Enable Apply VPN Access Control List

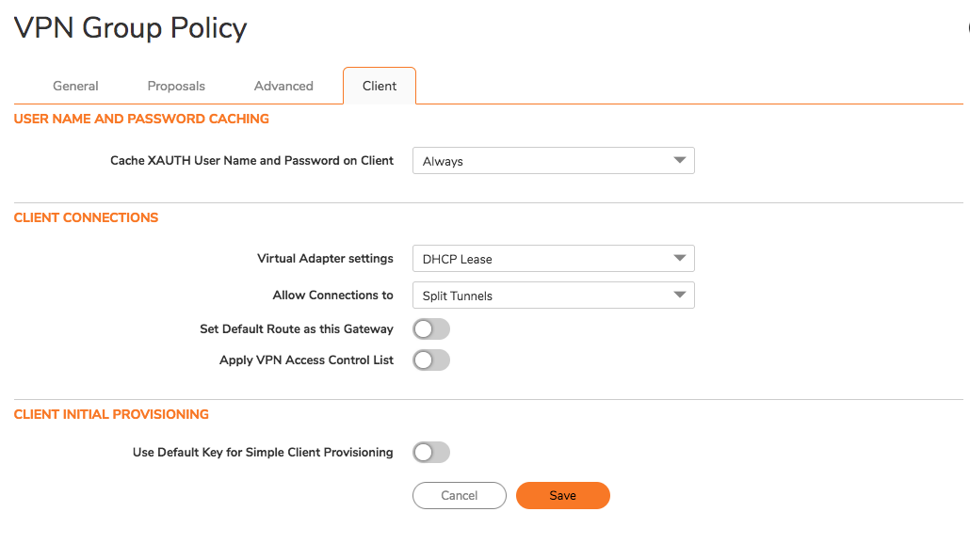[x=430, y=360]
